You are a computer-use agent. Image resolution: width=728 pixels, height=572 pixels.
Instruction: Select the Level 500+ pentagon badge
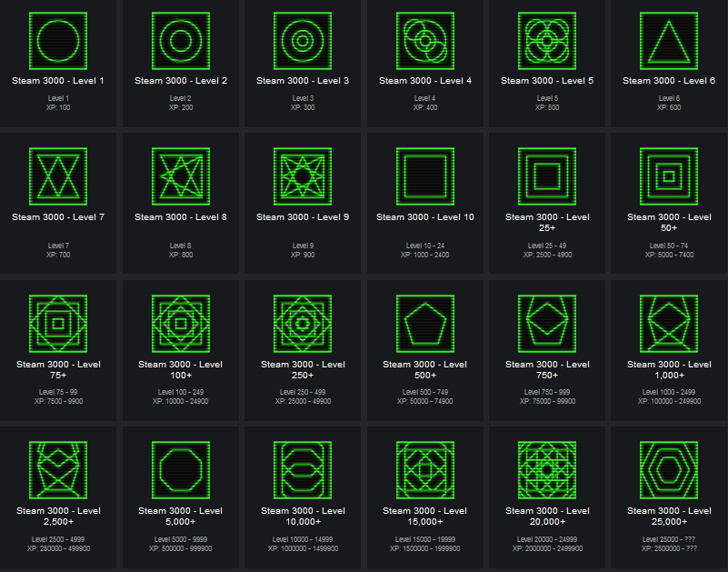pyautogui.click(x=425, y=324)
